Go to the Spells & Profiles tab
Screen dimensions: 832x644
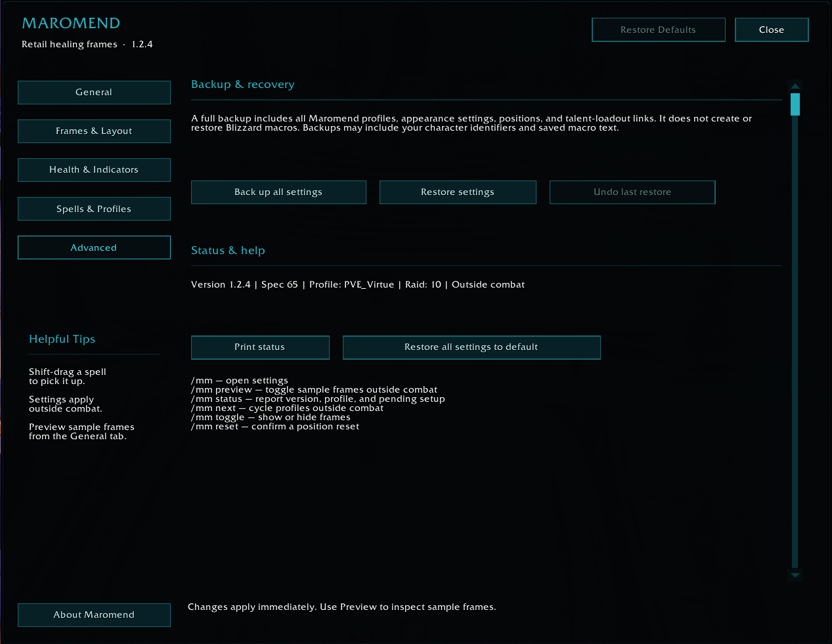tap(94, 209)
